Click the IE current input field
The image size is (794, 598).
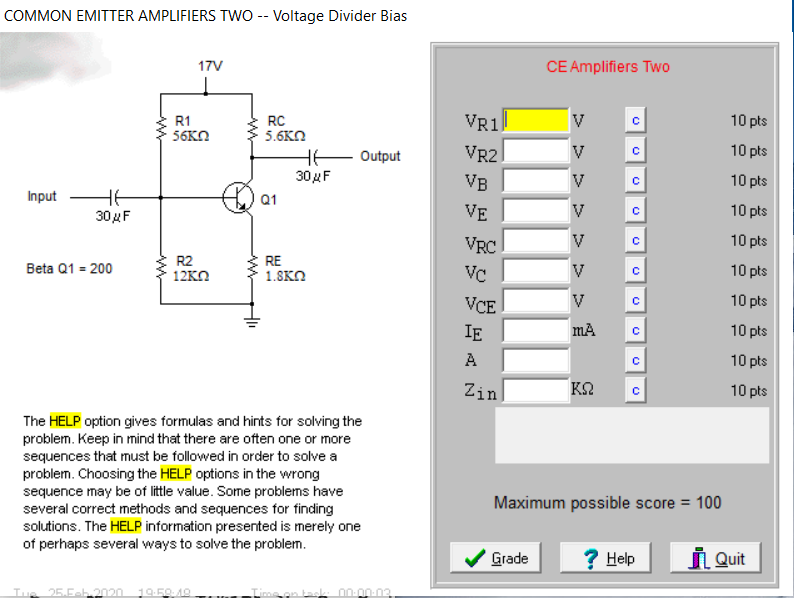[x=536, y=330]
